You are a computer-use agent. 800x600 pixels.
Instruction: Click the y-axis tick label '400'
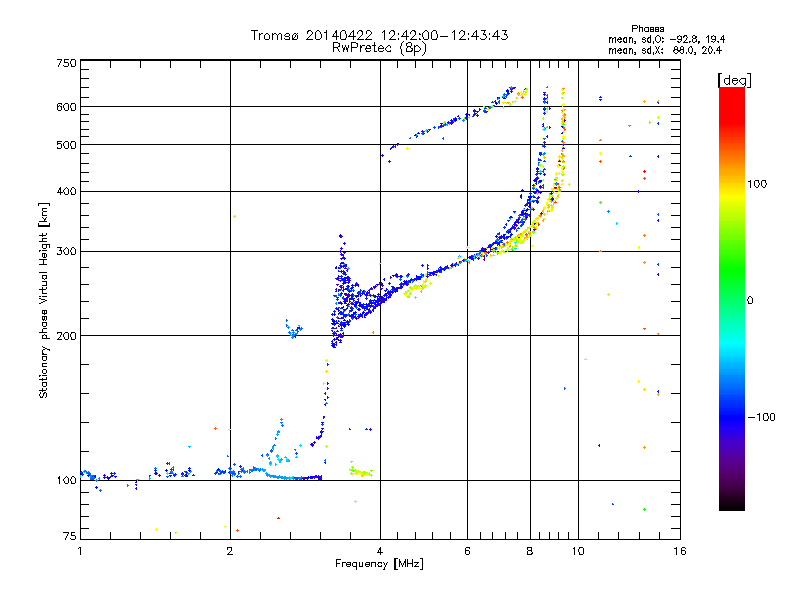[66, 192]
